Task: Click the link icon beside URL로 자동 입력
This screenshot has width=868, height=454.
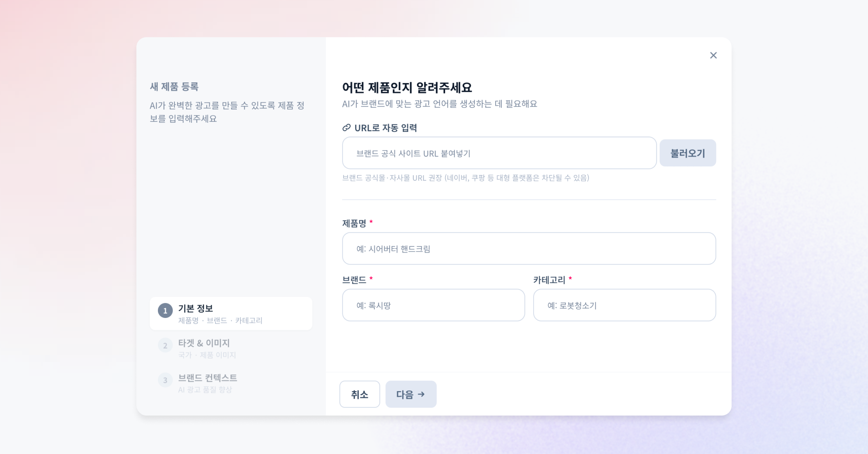Action: (346, 128)
